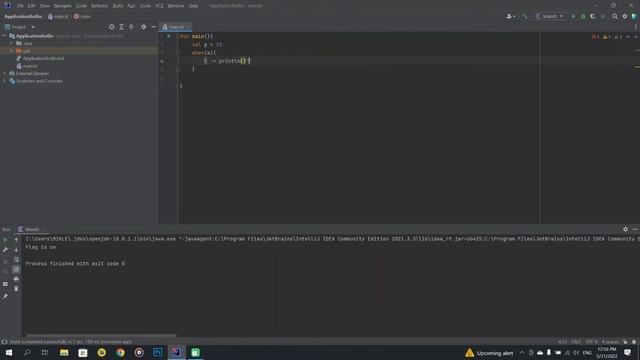Collapse ApplicationKotlin root project node
Screen dimensions: 640x360
pyautogui.click(x=4, y=36)
